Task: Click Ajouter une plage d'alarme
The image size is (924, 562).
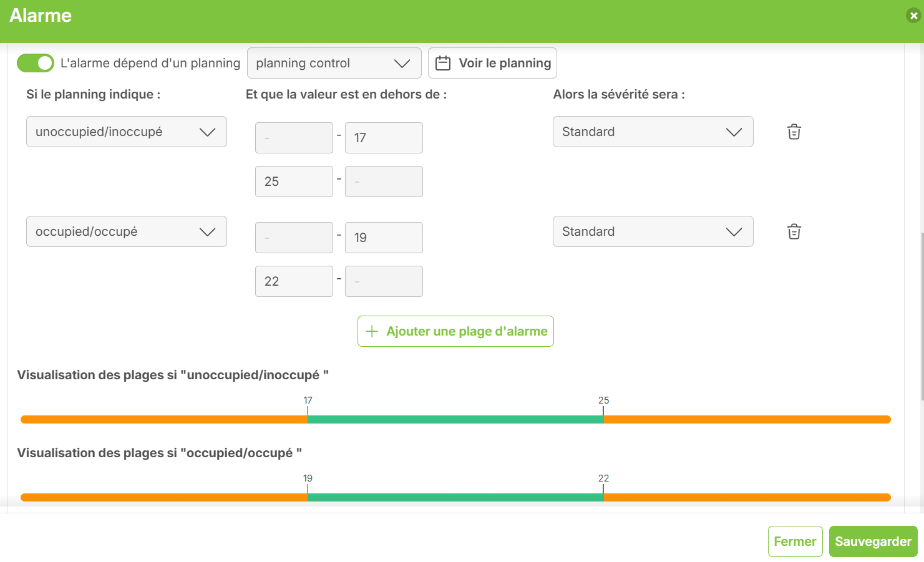Action: [455, 331]
